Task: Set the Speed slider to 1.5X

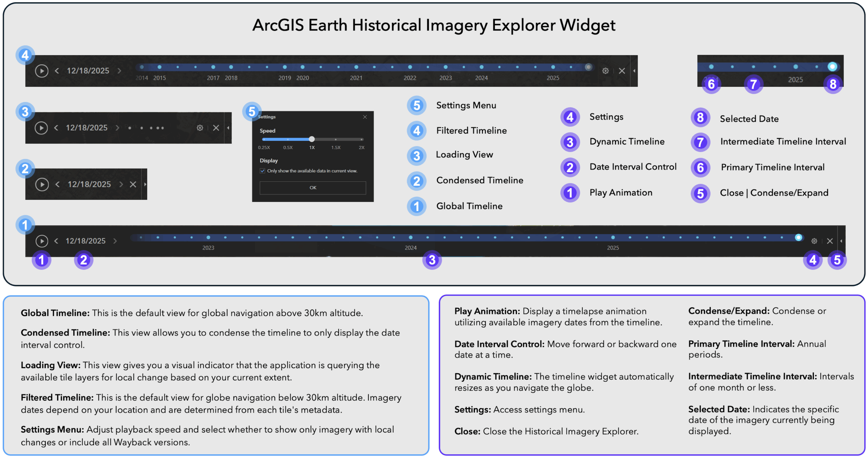Action: point(336,139)
